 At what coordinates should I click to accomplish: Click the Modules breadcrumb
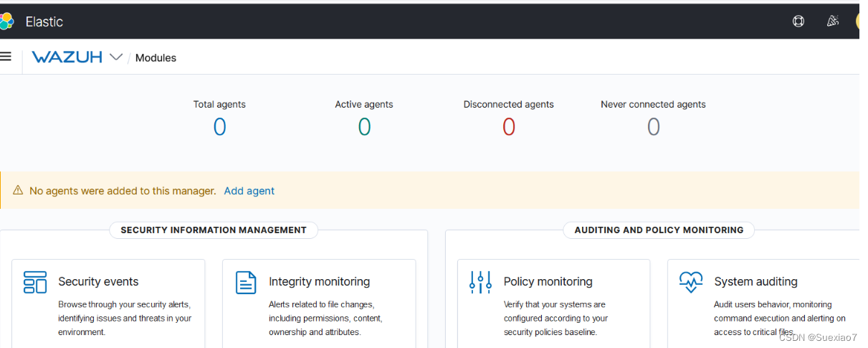pyautogui.click(x=156, y=58)
